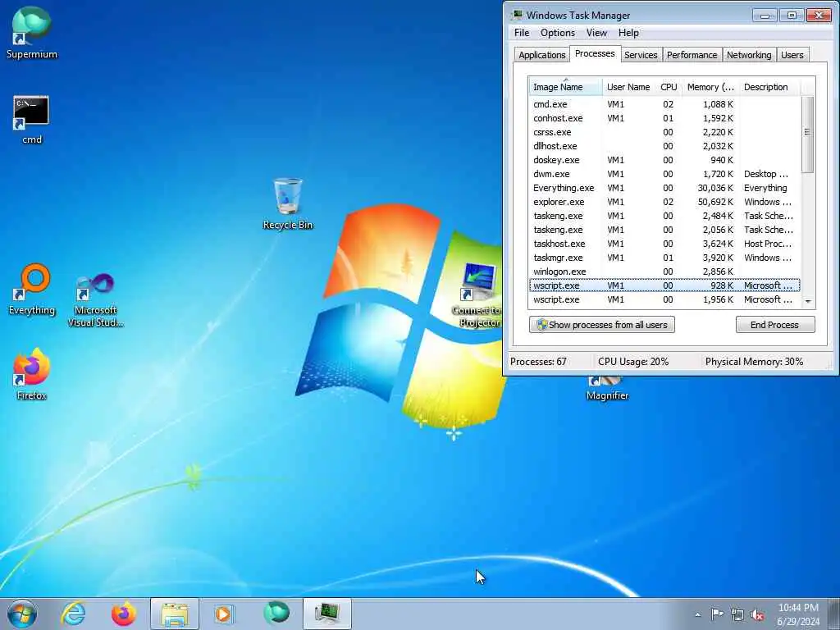Sort processes by Image Name column
Viewport: 840px width, 630px height.
point(565,87)
